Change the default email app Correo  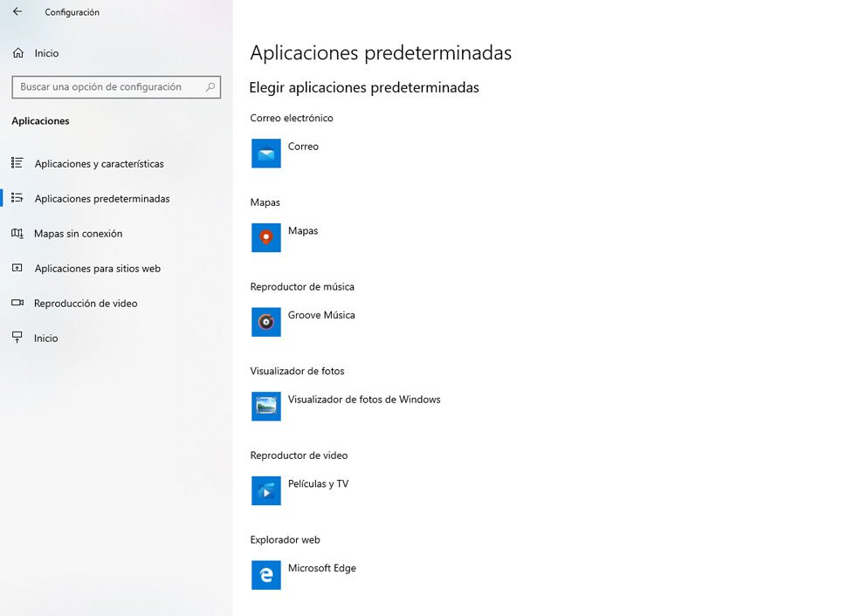point(303,147)
